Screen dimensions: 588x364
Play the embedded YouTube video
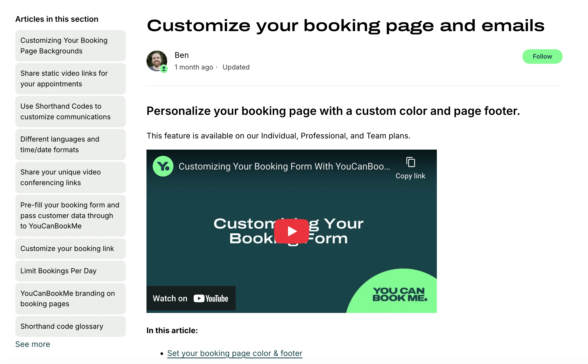[x=291, y=231]
